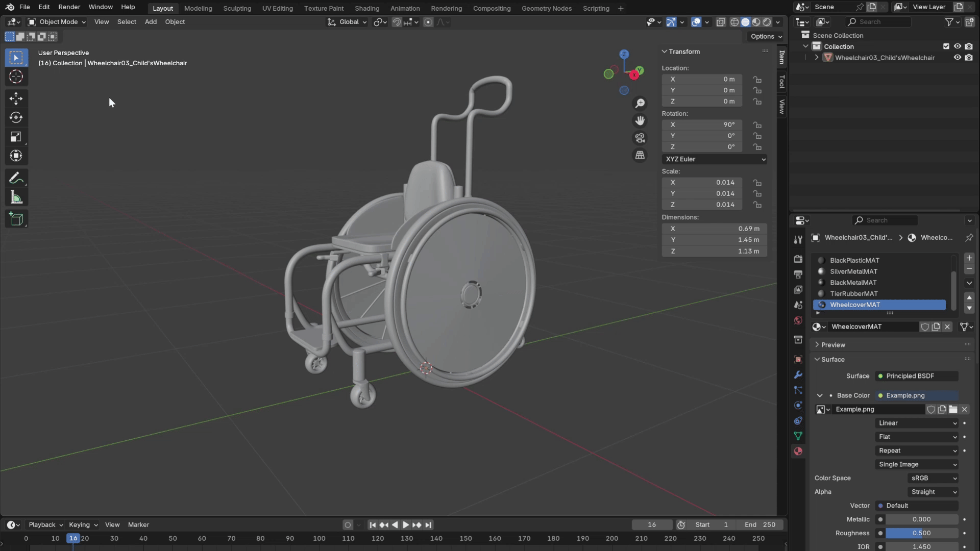The height and width of the screenshot is (551, 980).
Task: Select the Scale tool
Action: (x=16, y=137)
